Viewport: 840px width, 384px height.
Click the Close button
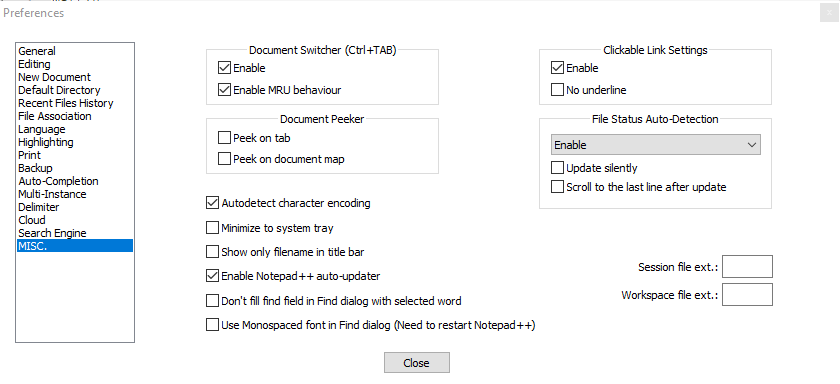[417, 363]
